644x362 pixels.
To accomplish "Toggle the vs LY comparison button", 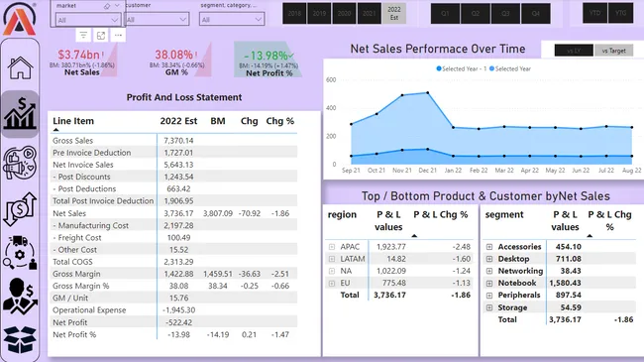I will click(574, 51).
